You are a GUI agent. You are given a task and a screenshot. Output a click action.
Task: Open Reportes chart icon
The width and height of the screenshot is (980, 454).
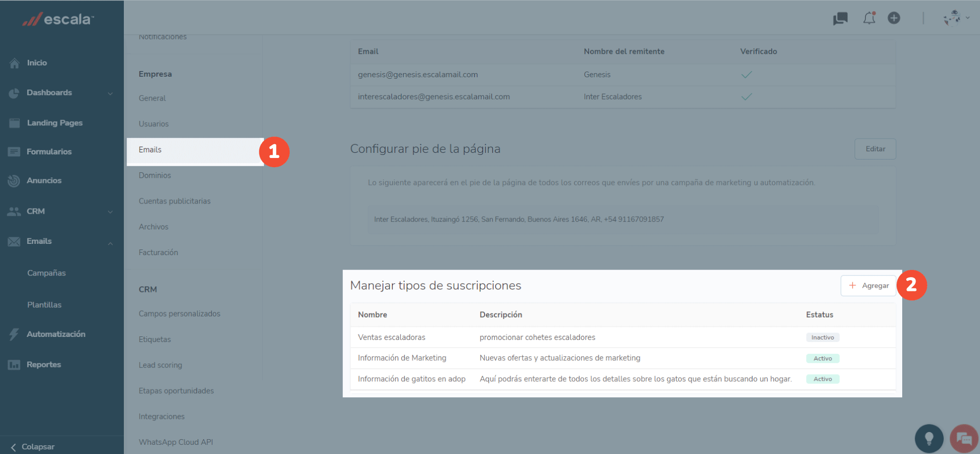click(14, 365)
